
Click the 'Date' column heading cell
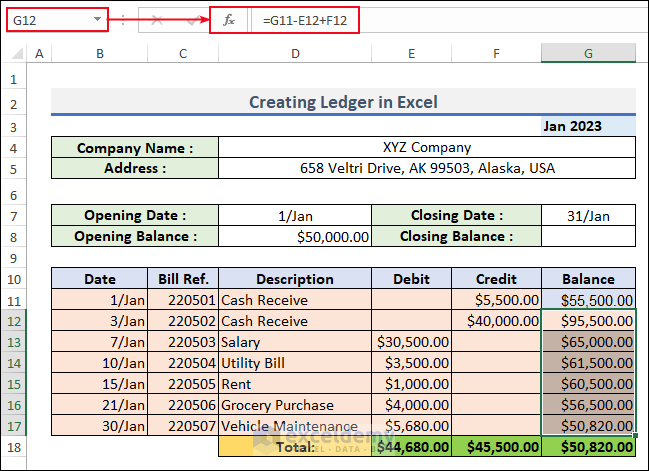[100, 279]
